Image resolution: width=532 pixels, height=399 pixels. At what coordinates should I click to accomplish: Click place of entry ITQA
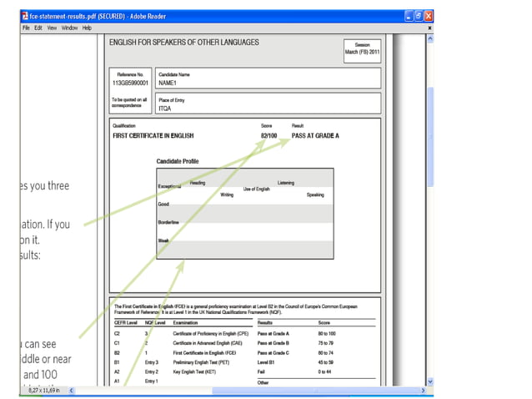165,109
